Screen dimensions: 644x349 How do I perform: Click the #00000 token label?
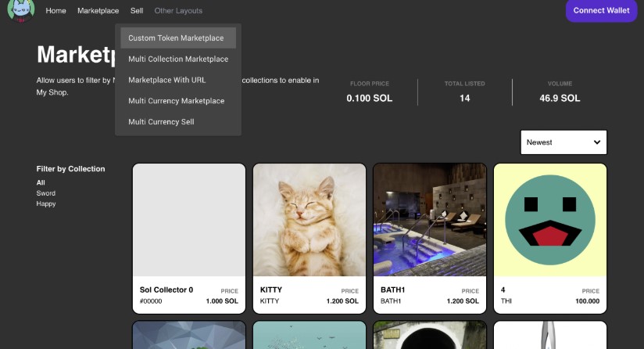pyautogui.click(x=151, y=301)
